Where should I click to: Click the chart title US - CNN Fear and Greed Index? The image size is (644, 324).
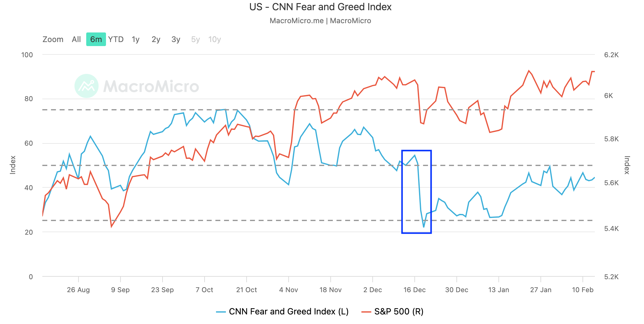point(320,7)
